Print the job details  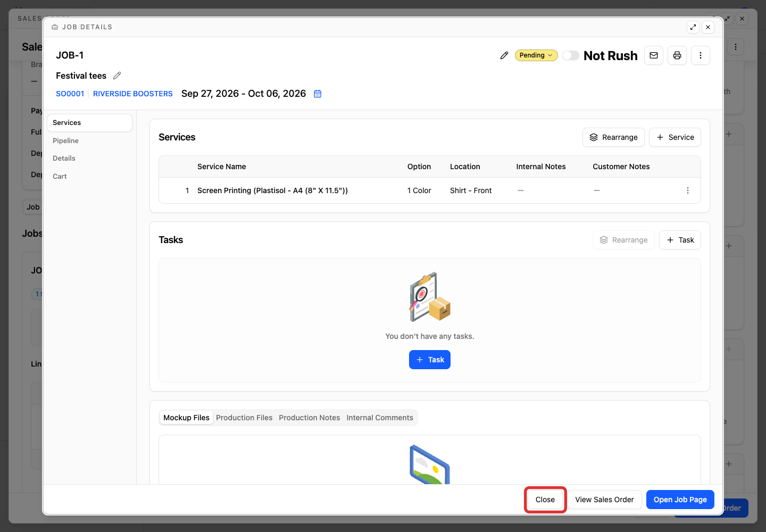677,55
